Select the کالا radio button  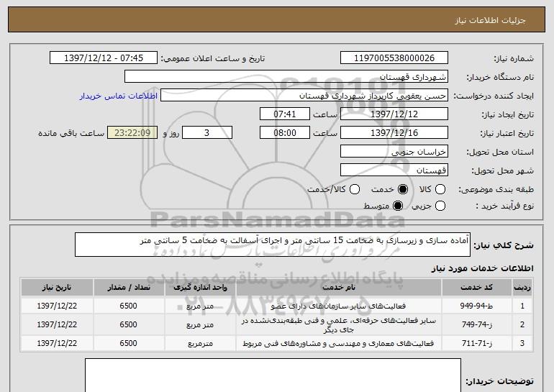(x=440, y=189)
